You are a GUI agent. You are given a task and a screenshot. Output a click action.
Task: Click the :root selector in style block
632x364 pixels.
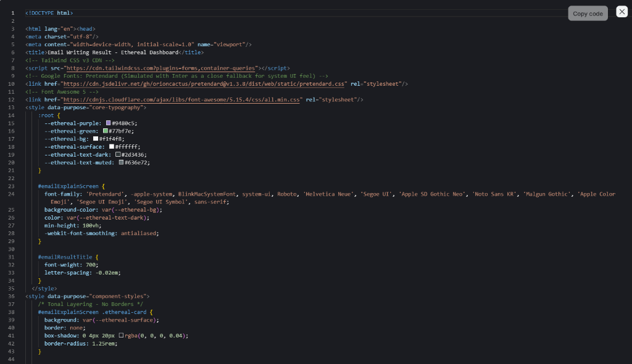(x=47, y=115)
